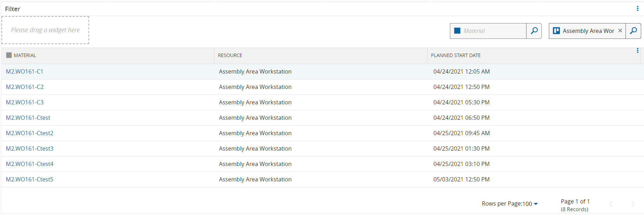Click into the Material filter input
644x215 pixels.
[493, 31]
